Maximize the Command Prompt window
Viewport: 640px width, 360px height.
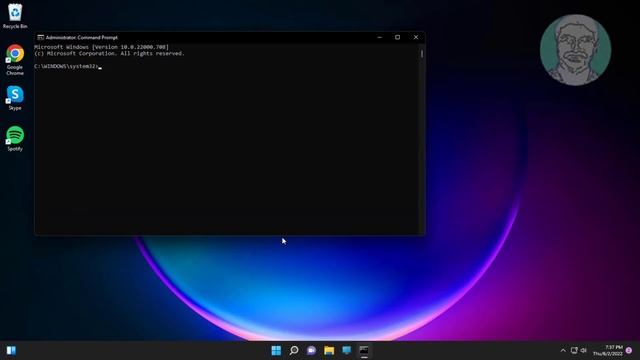click(398, 37)
